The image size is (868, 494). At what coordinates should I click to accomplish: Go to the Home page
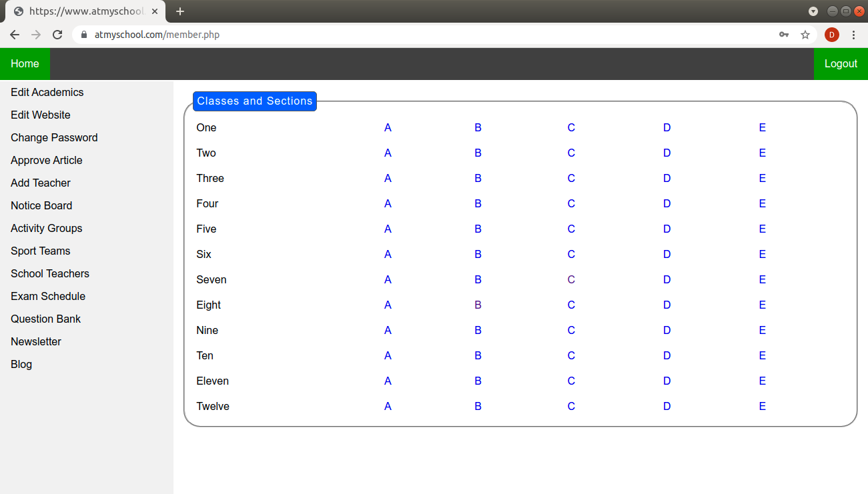tap(25, 64)
